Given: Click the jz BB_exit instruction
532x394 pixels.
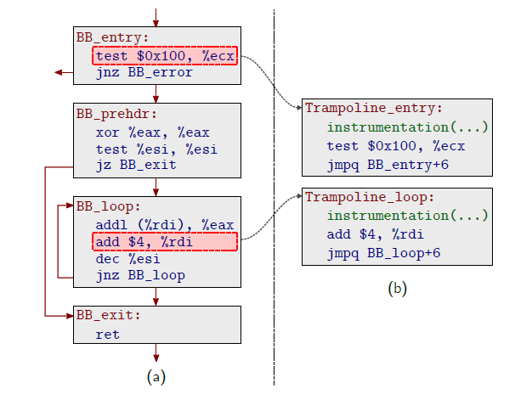Looking at the screenshot, I should click(136, 164).
